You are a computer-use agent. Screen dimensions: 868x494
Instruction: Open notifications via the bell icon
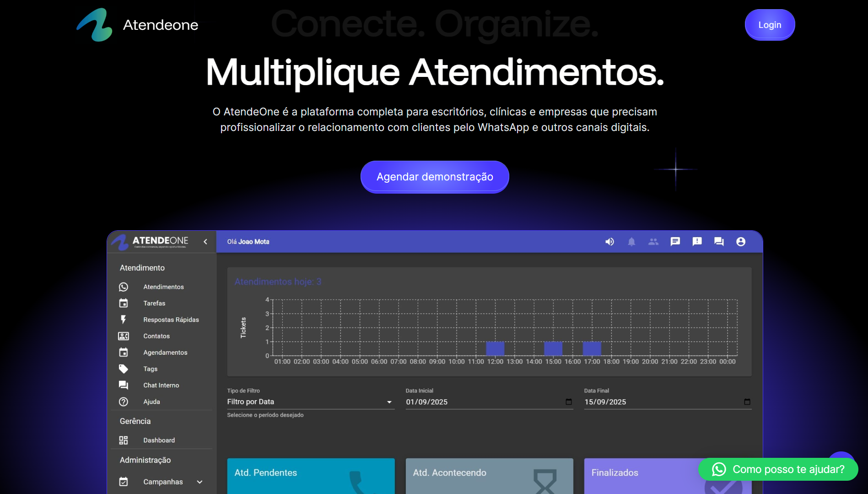pos(631,241)
